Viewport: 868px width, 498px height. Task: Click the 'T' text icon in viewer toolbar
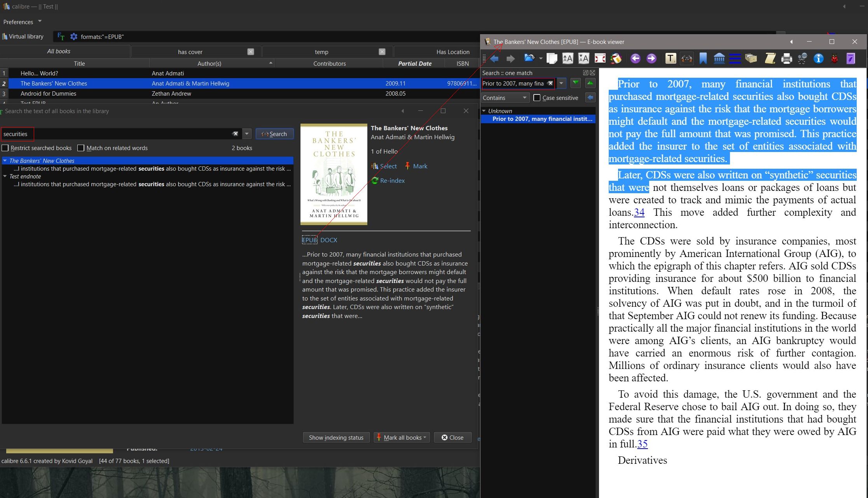point(671,59)
